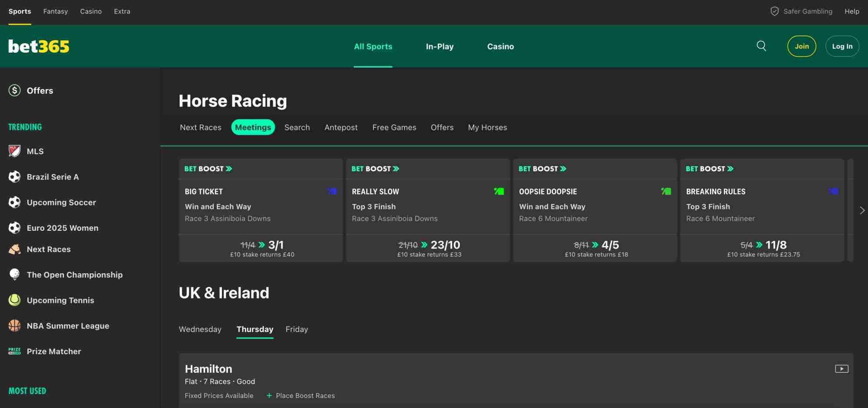
Task: Click the Join button
Action: pyautogui.click(x=802, y=46)
